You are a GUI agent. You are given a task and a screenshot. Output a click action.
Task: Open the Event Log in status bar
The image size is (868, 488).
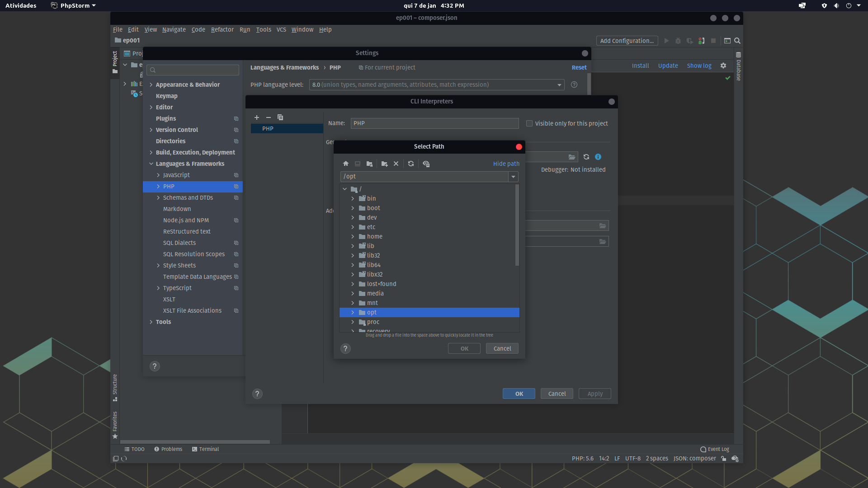pyautogui.click(x=715, y=449)
